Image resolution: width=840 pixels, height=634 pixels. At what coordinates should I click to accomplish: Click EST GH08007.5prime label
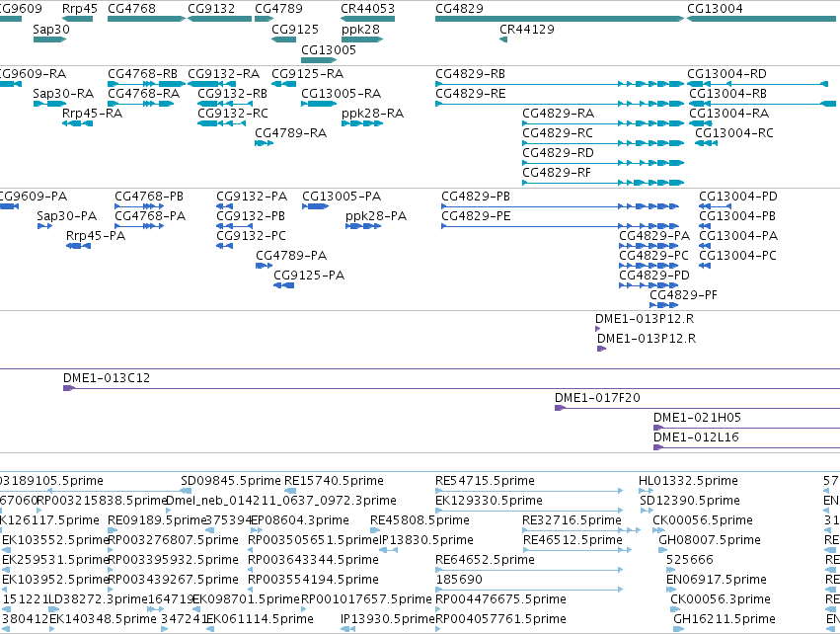pyautogui.click(x=710, y=540)
